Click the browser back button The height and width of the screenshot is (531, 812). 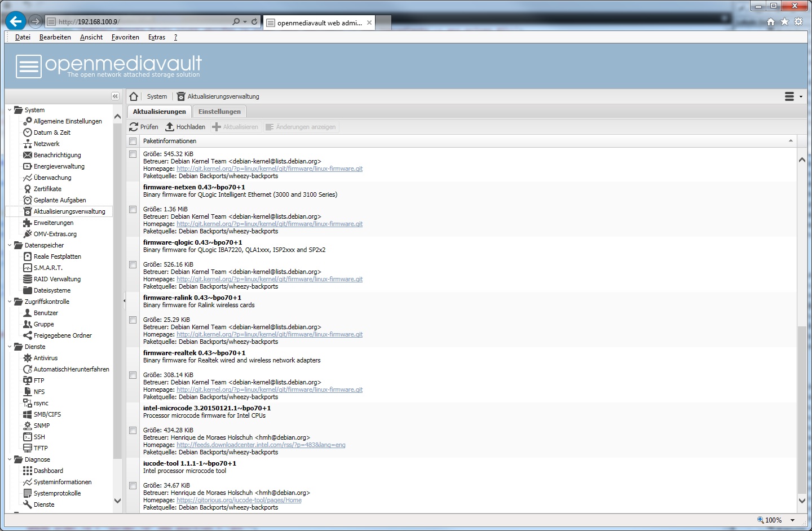[x=16, y=21]
